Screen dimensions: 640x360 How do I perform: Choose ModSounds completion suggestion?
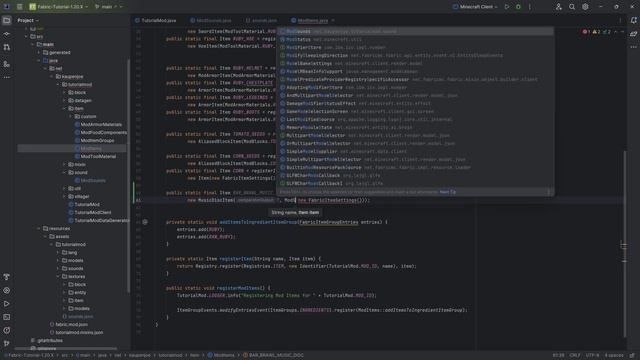click(415, 31)
